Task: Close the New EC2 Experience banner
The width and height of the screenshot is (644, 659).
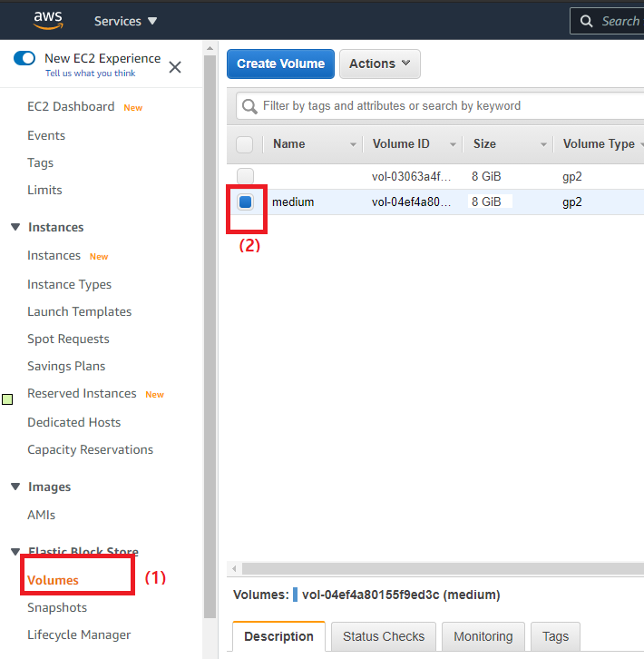Action: (x=175, y=67)
